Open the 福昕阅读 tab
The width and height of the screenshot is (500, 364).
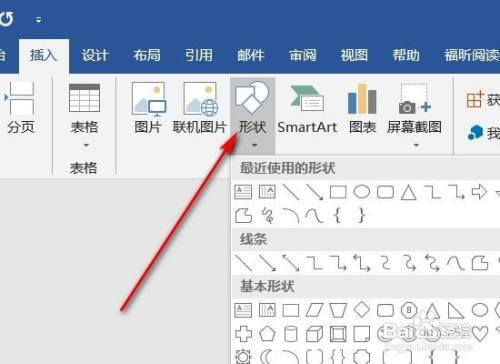472,55
